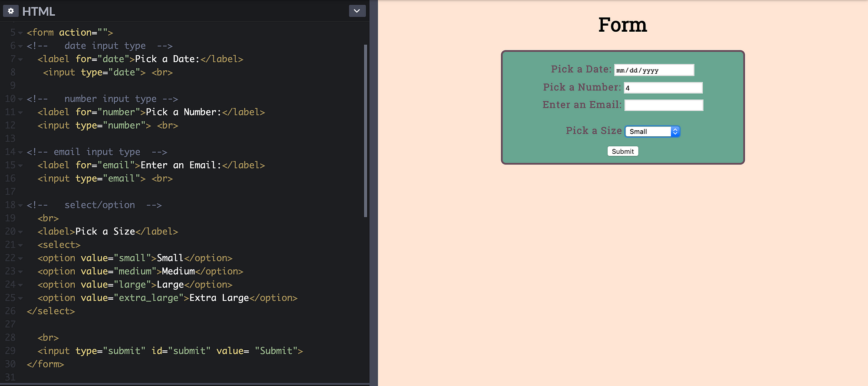The image size is (868, 386).
Task: Collapse the fold arrow on line 14
Action: click(20, 152)
